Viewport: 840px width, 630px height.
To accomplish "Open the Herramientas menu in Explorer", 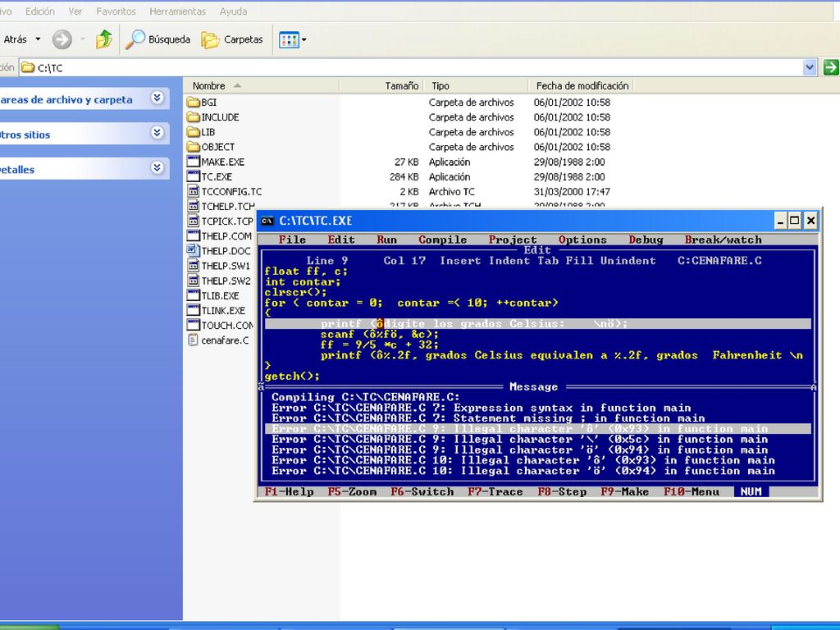I will click(177, 11).
